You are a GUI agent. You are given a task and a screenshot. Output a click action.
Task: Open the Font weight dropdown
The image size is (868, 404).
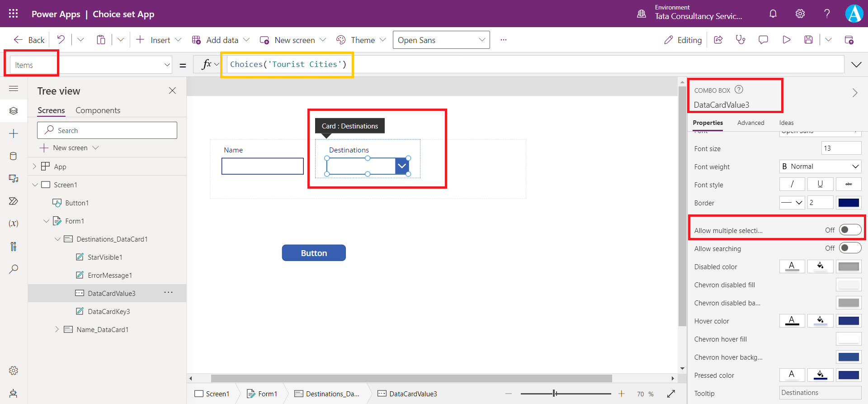[820, 166]
